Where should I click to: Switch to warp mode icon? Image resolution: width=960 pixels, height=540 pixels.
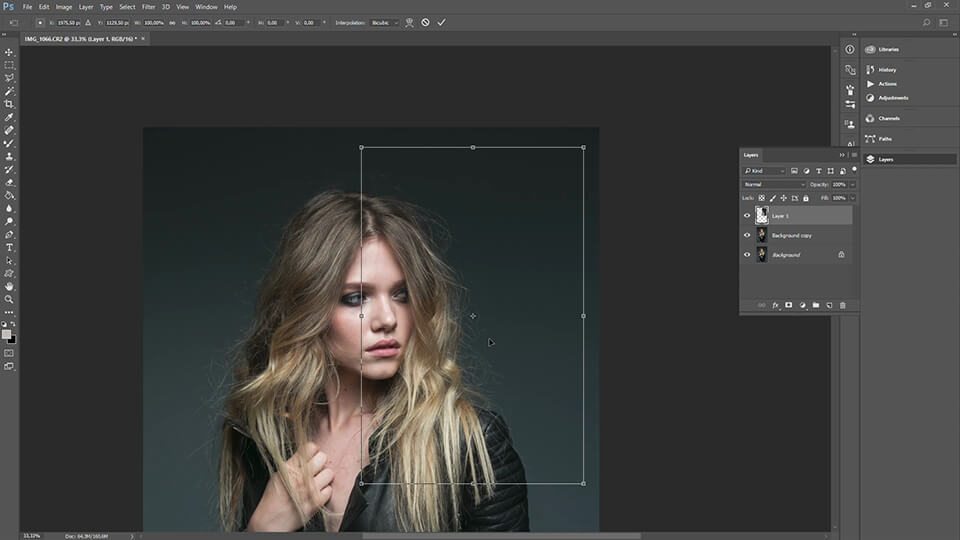pyautogui.click(x=409, y=23)
